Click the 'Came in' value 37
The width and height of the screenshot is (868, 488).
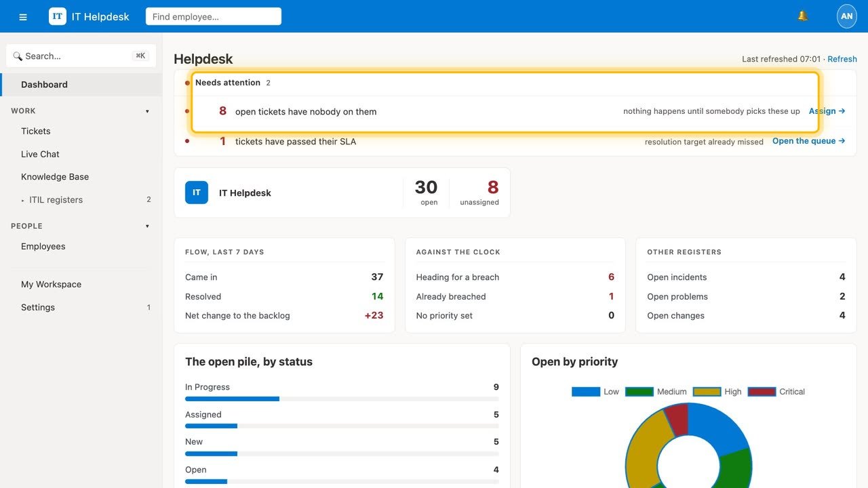tap(377, 277)
